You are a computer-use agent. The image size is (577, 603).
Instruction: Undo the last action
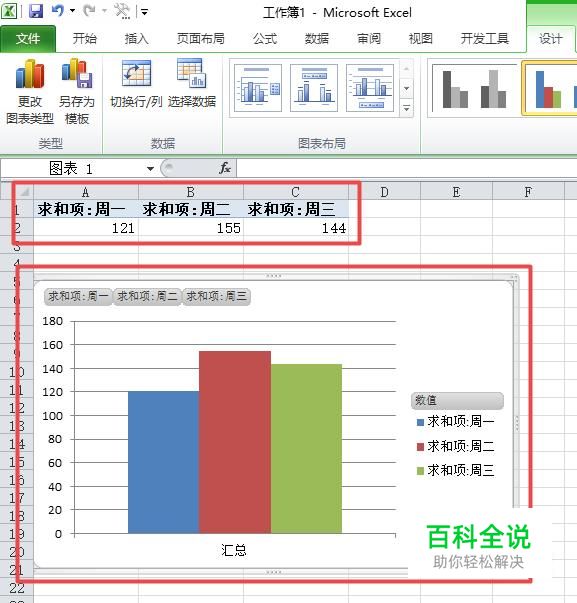[58, 11]
